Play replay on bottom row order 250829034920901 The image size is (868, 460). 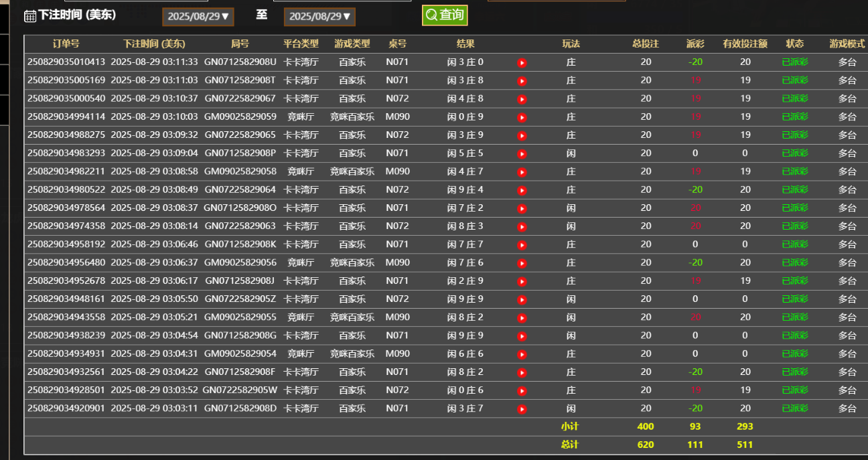(522, 408)
